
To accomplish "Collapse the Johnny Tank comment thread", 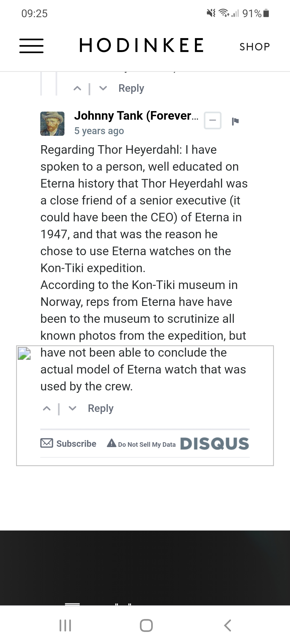I will pyautogui.click(x=213, y=120).
